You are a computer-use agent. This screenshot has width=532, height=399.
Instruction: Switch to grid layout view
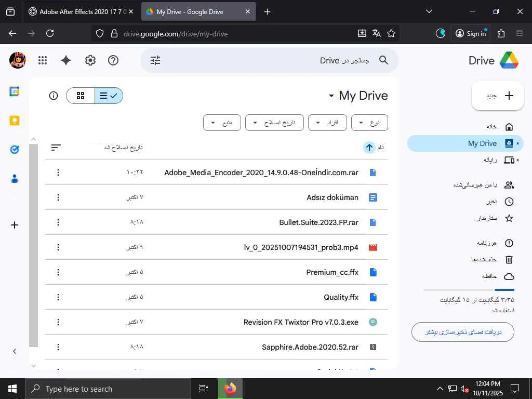[x=81, y=96]
